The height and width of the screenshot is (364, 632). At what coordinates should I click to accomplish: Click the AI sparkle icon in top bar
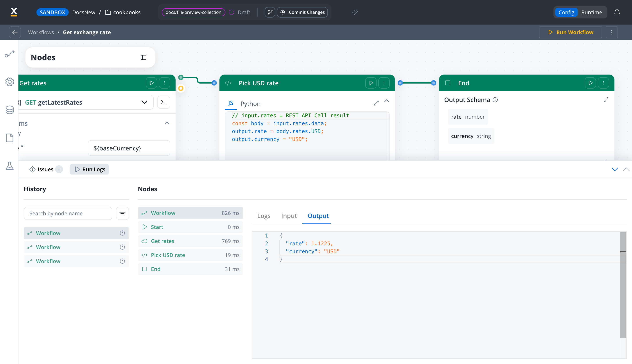(x=355, y=12)
